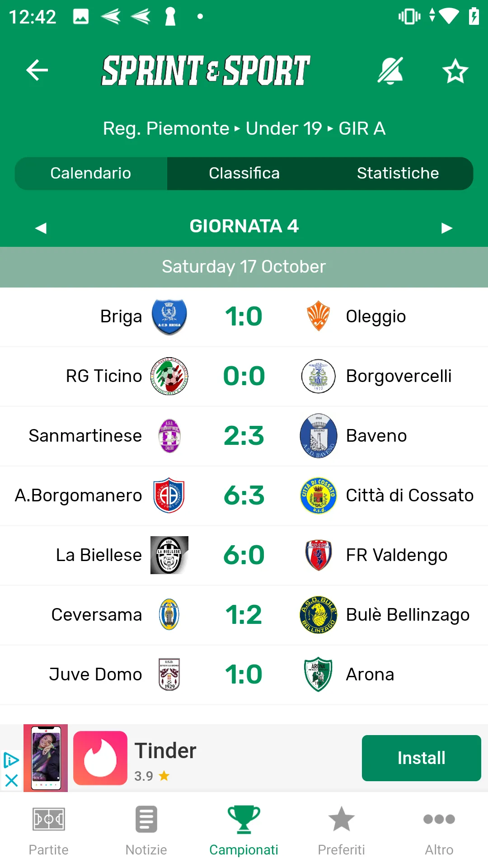488x868 pixels.
Task: Tap the Bulè Bellinzago club logo
Action: click(319, 615)
